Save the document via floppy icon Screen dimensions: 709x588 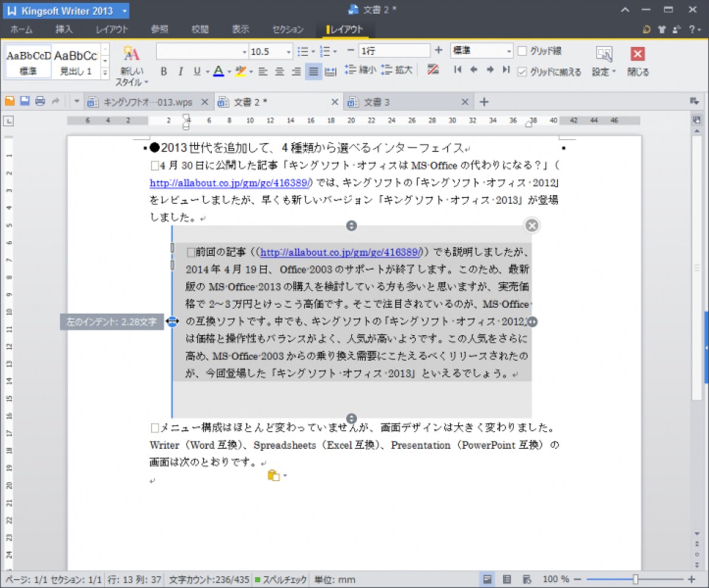coord(25,102)
